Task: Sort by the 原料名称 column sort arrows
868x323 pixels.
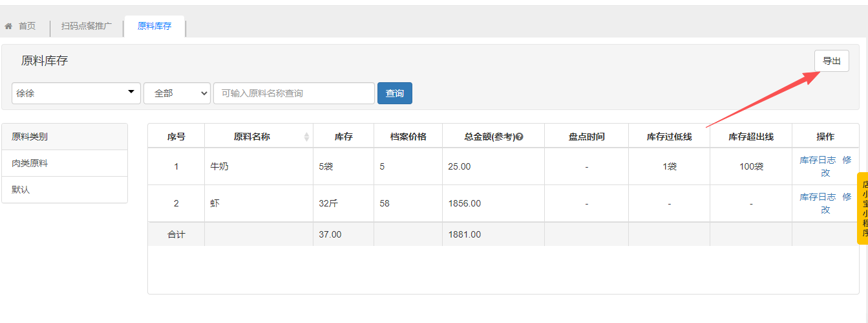Action: [x=306, y=137]
